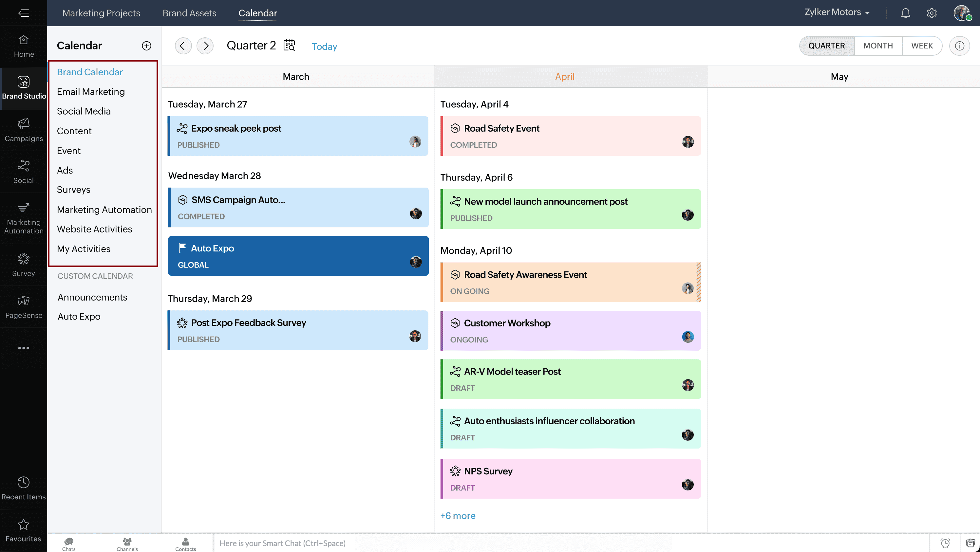980x552 pixels.
Task: Show more sidebar modules via ellipsis
Action: tap(23, 348)
